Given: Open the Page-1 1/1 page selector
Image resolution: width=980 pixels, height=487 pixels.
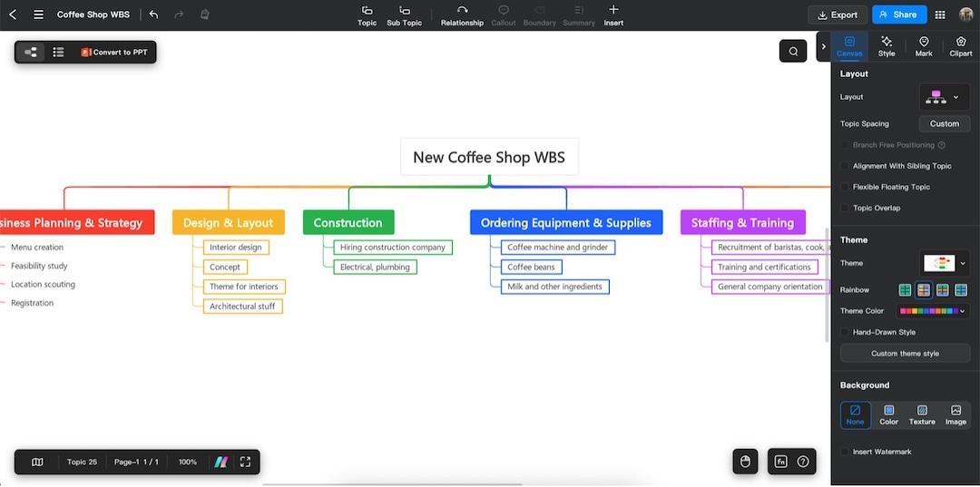Looking at the screenshot, I should point(136,462).
